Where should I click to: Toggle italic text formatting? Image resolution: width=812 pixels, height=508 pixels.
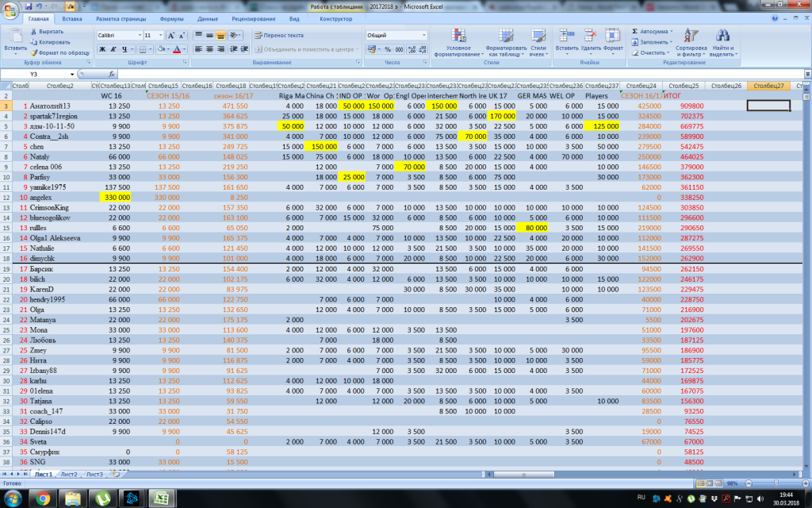pos(114,49)
